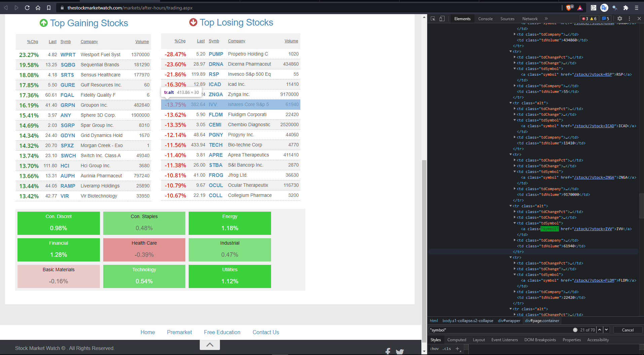Go to the browser home page
644x355 pixels.
tap(38, 8)
